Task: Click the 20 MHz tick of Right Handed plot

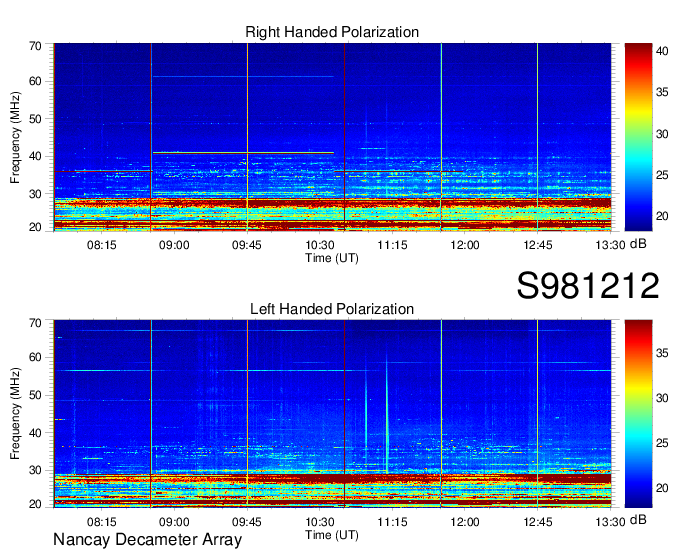Action: click(x=36, y=227)
